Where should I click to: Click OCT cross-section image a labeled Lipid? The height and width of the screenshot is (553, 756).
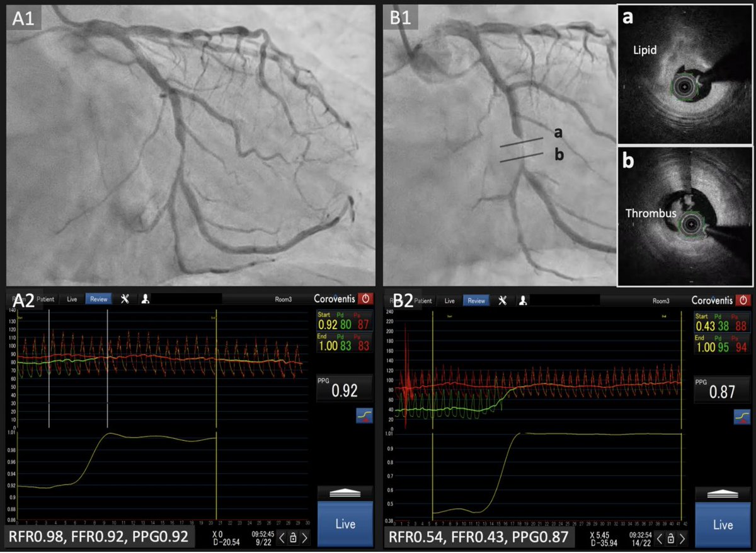click(x=685, y=74)
